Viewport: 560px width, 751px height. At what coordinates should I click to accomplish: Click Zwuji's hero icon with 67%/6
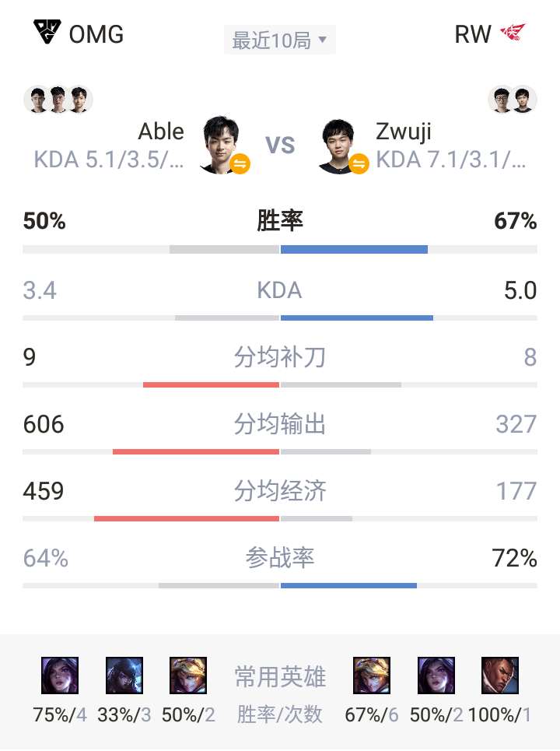tap(372, 676)
